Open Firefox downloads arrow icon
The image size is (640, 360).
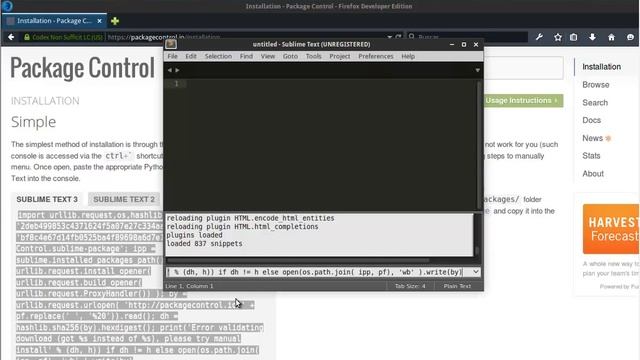pyautogui.click(x=592, y=37)
